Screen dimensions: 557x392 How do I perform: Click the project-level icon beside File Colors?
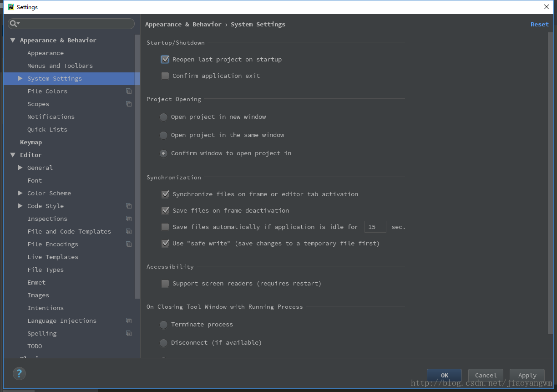click(129, 91)
